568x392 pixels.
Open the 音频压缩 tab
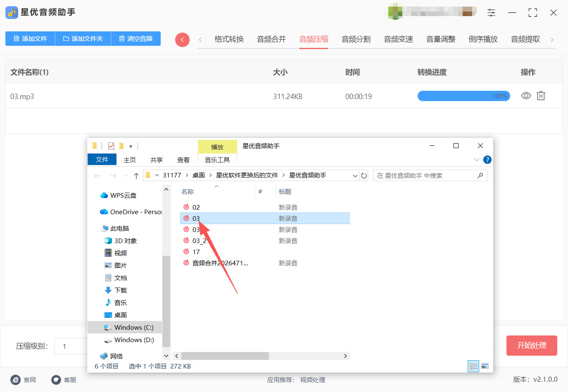coord(314,39)
